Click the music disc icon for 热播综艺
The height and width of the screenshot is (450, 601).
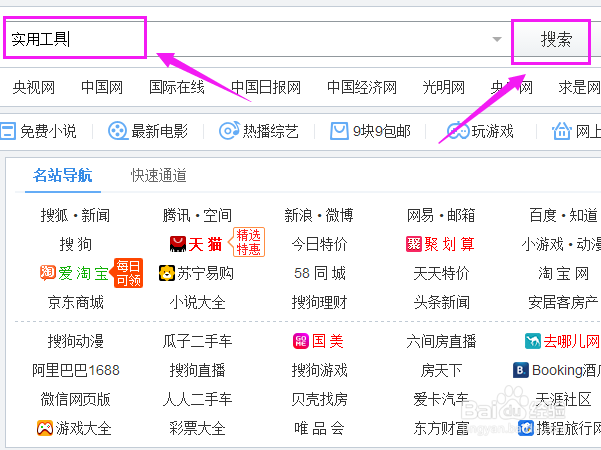coord(229,131)
